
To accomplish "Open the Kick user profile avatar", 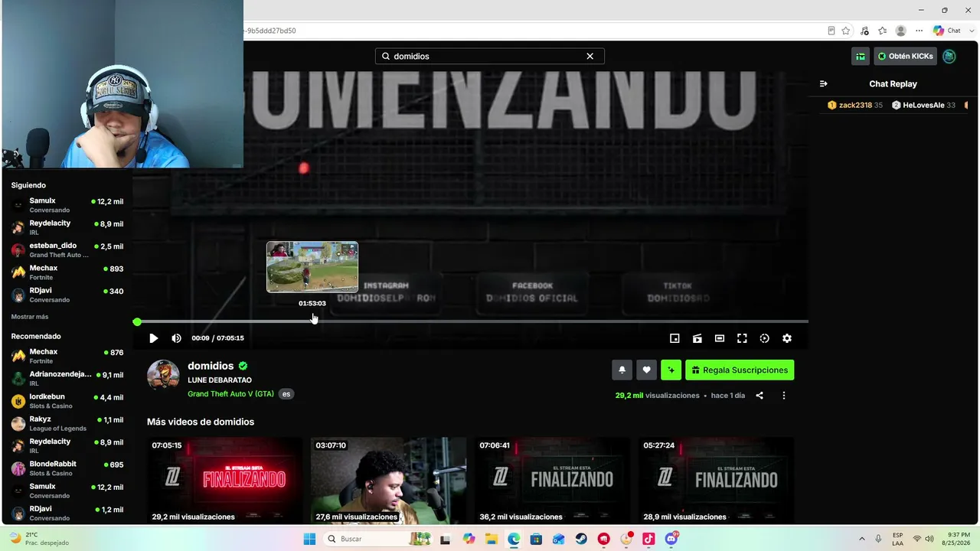I will coord(949,56).
